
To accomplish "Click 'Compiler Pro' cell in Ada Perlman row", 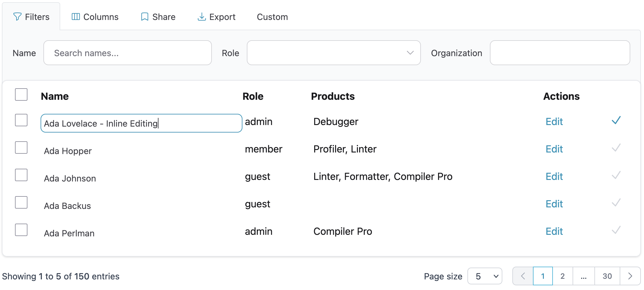I will coord(343,231).
